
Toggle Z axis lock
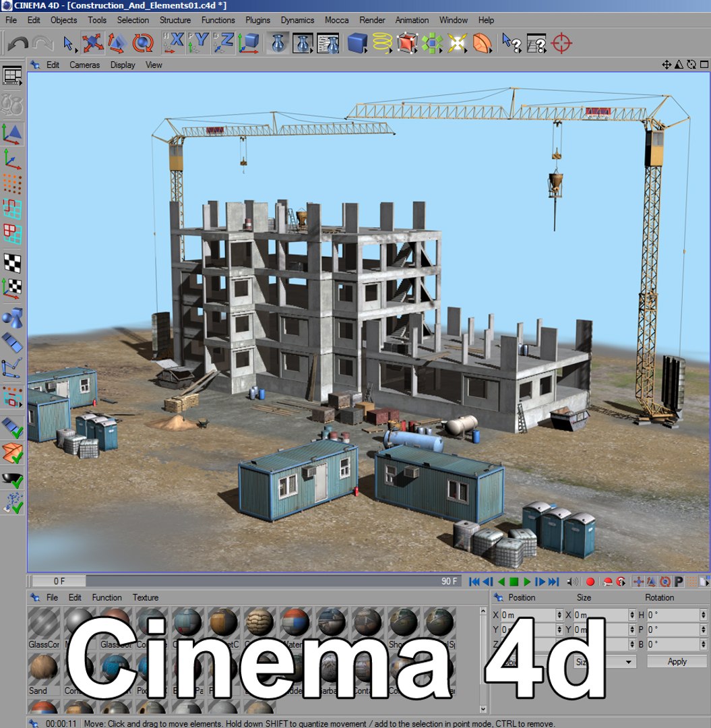tap(224, 43)
